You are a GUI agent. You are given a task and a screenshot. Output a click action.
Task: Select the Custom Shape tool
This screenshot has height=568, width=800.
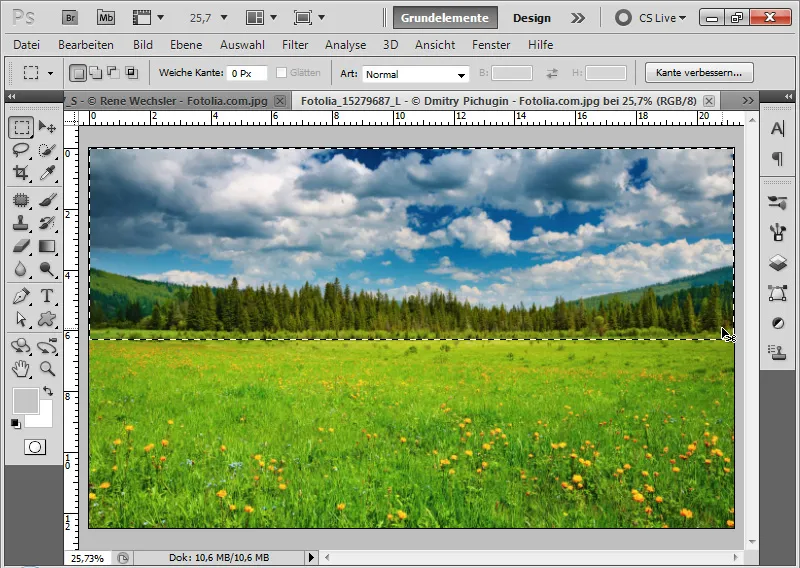pyautogui.click(x=47, y=319)
